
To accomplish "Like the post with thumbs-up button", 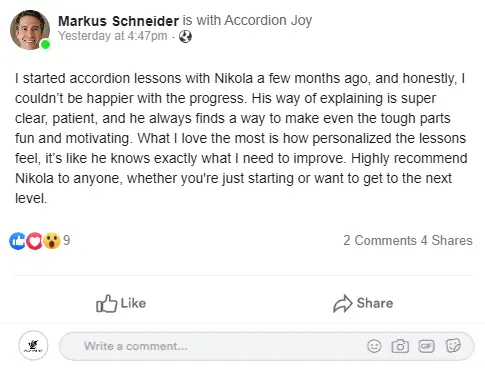I will (x=121, y=303).
